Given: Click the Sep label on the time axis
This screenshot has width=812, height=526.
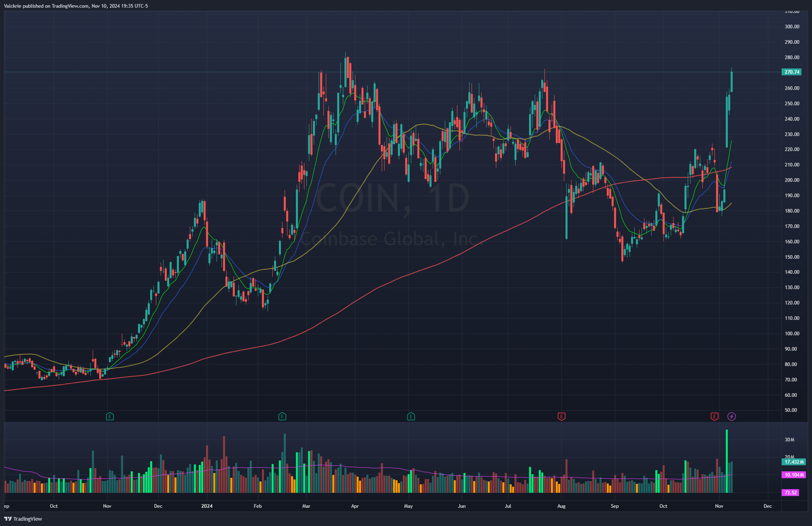Looking at the screenshot, I should pos(615,506).
